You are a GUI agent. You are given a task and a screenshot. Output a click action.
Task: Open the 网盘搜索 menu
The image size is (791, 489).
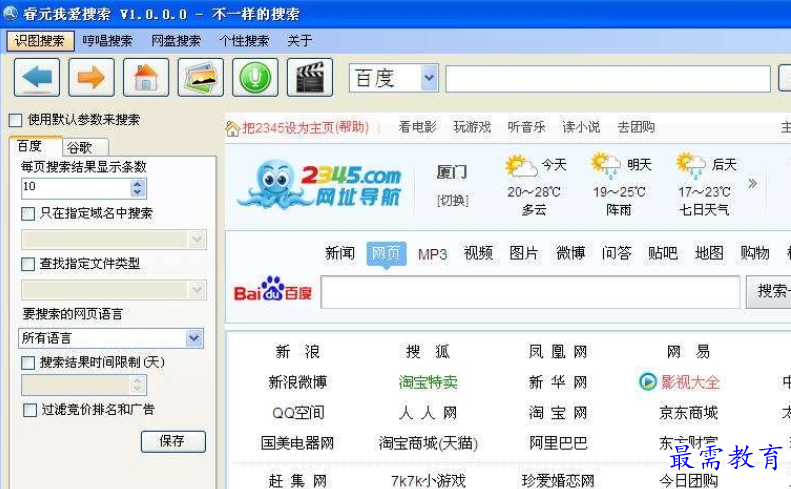click(176, 41)
